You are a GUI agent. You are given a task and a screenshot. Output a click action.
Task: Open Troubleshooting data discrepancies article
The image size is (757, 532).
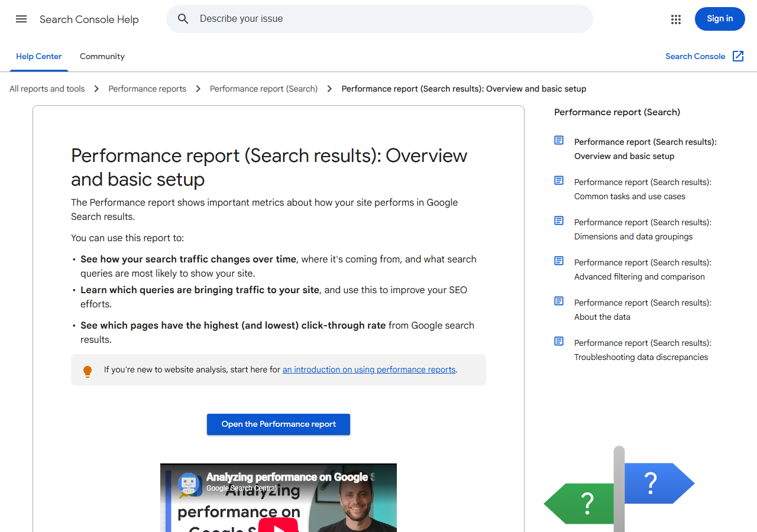(643, 350)
